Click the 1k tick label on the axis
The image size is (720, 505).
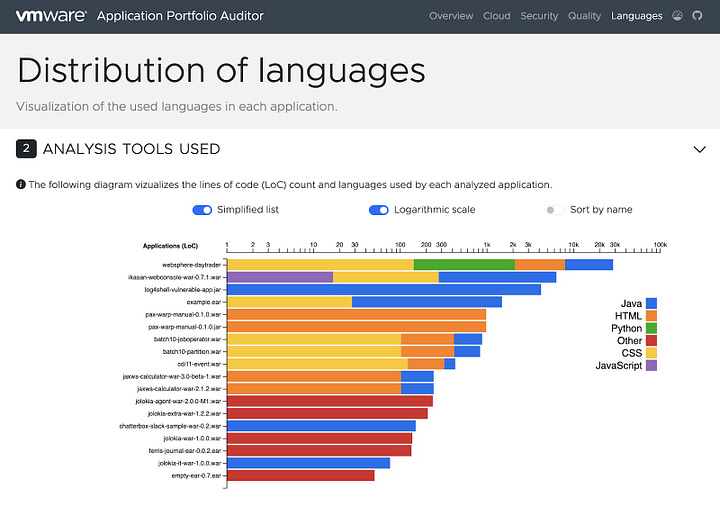click(487, 245)
